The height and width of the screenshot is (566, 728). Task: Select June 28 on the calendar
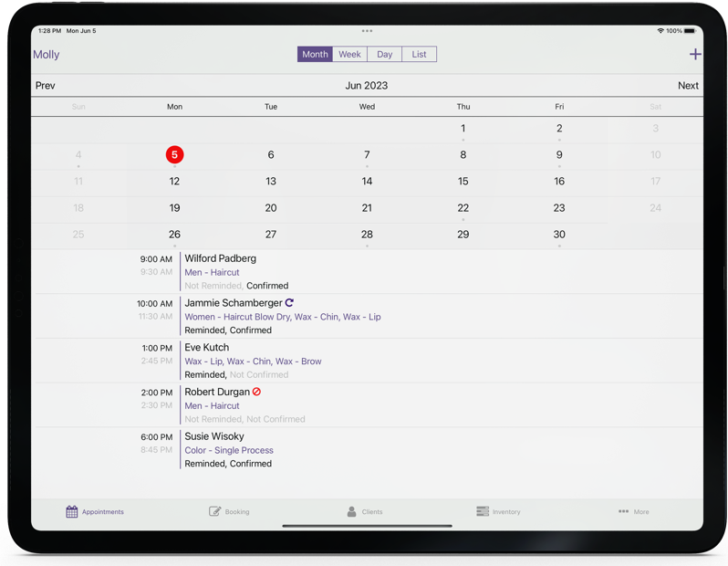(x=367, y=235)
